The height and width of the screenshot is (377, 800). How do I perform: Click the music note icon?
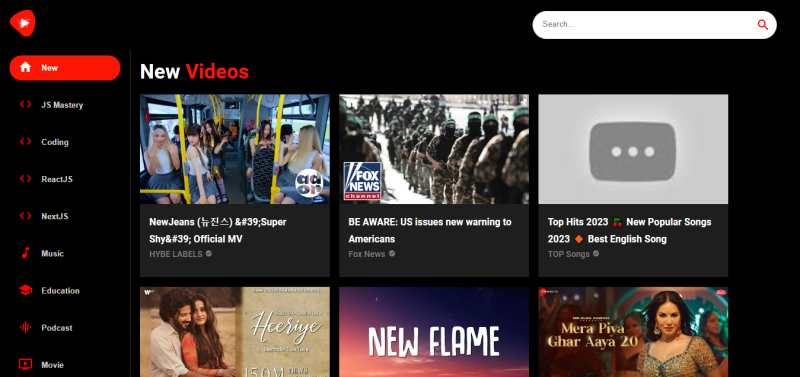pos(25,253)
